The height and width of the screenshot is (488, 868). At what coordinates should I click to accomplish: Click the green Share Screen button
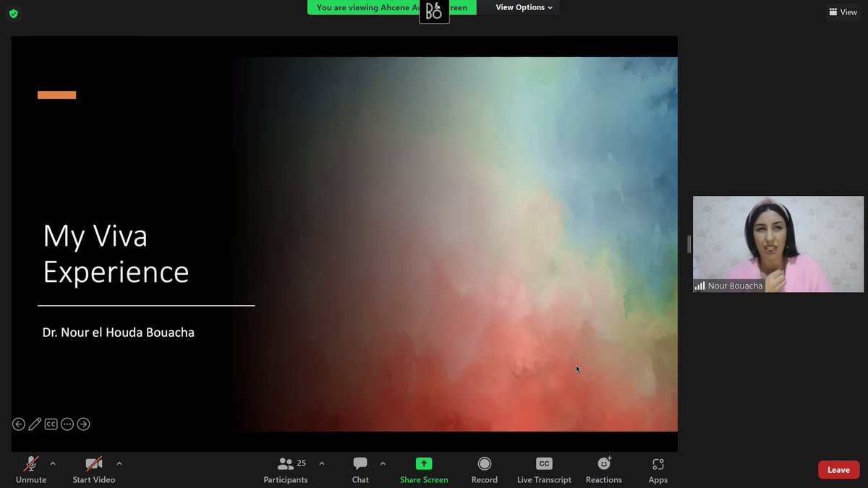pyautogui.click(x=424, y=470)
